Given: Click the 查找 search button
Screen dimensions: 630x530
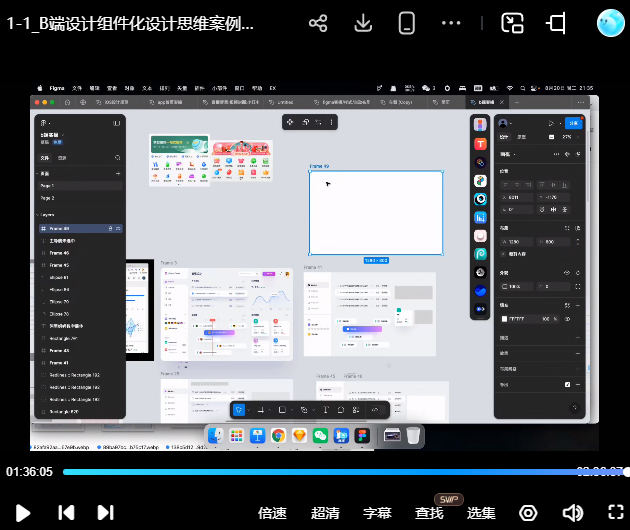Looking at the screenshot, I should 429,513.
